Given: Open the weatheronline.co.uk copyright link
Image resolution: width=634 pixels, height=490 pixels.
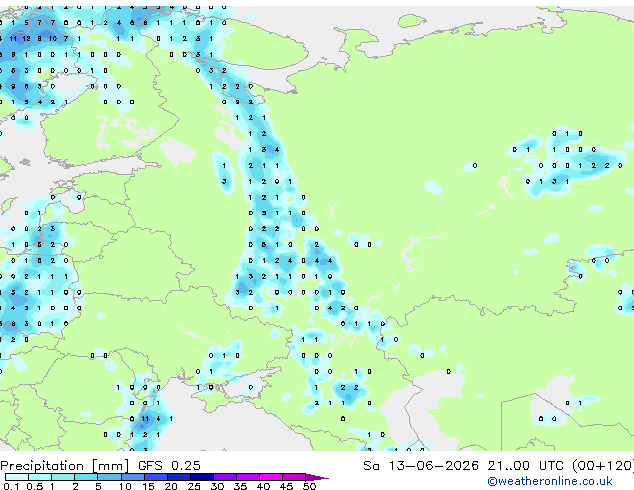Looking at the screenshot, I should point(550,481).
